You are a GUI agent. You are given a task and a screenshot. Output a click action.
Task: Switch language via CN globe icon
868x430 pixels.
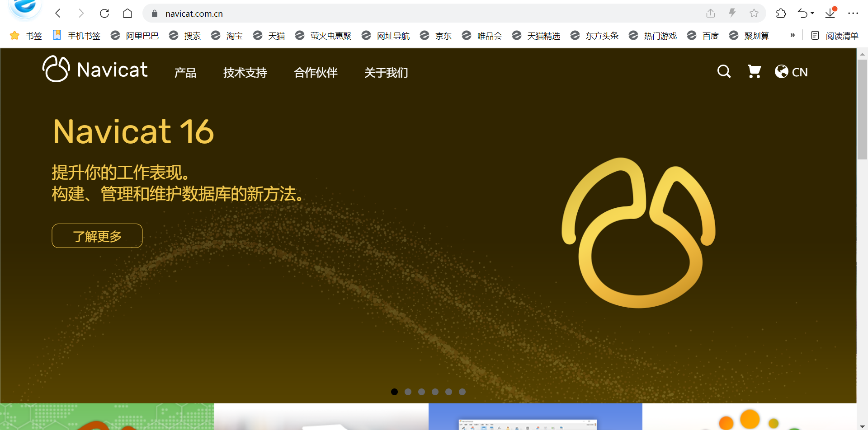pos(791,72)
